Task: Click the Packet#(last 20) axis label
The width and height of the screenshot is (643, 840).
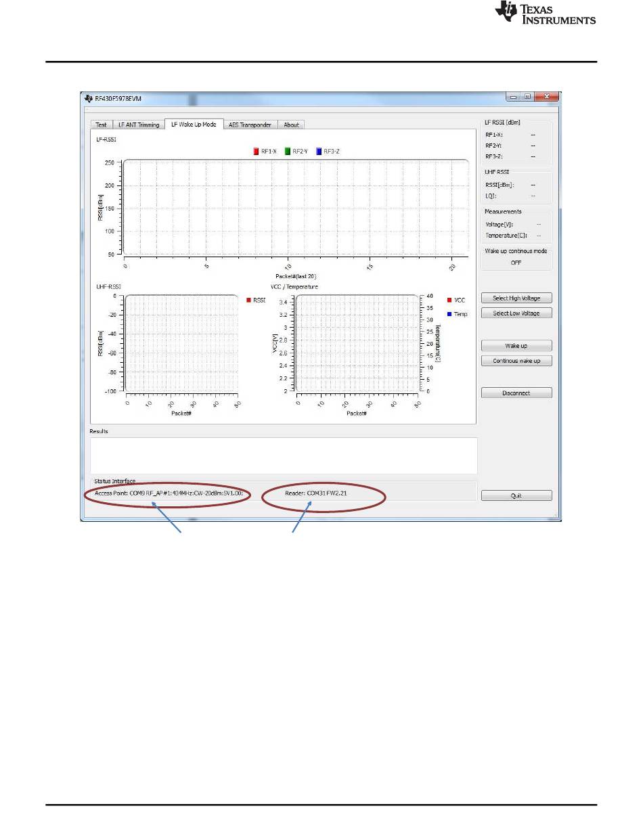Action: pyautogui.click(x=295, y=276)
